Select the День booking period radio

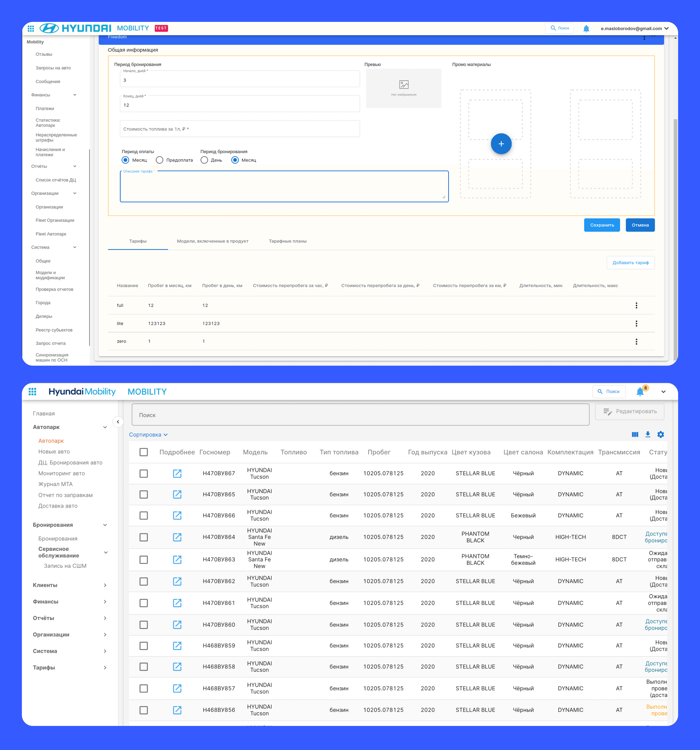(204, 160)
